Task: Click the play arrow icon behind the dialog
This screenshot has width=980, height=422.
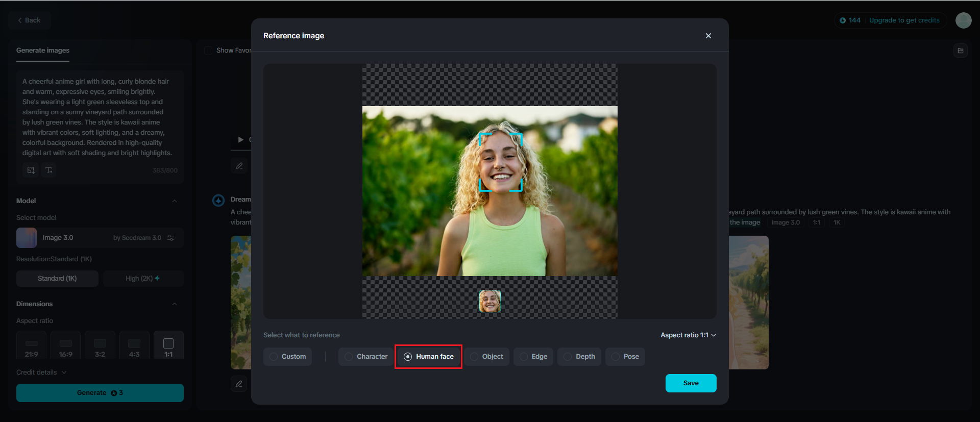Action: pyautogui.click(x=241, y=139)
